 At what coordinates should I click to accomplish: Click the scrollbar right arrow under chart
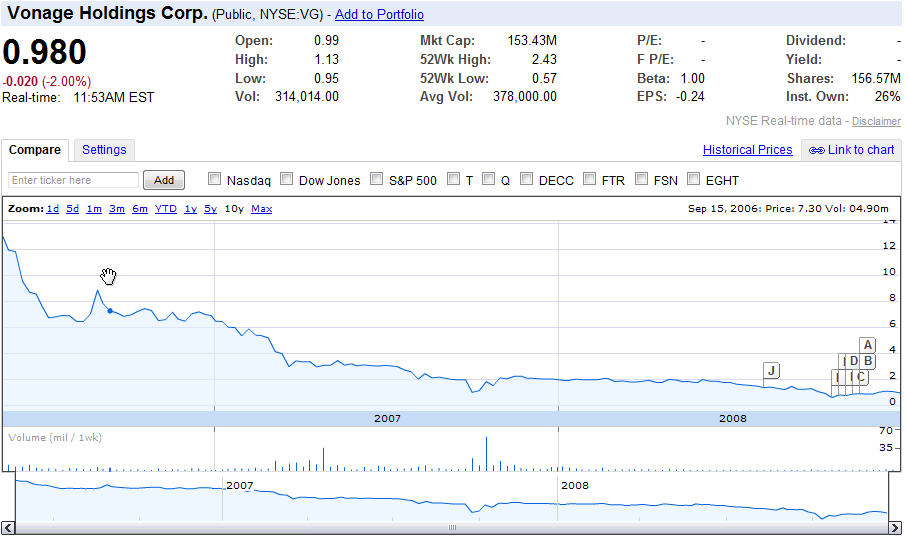pos(895,527)
